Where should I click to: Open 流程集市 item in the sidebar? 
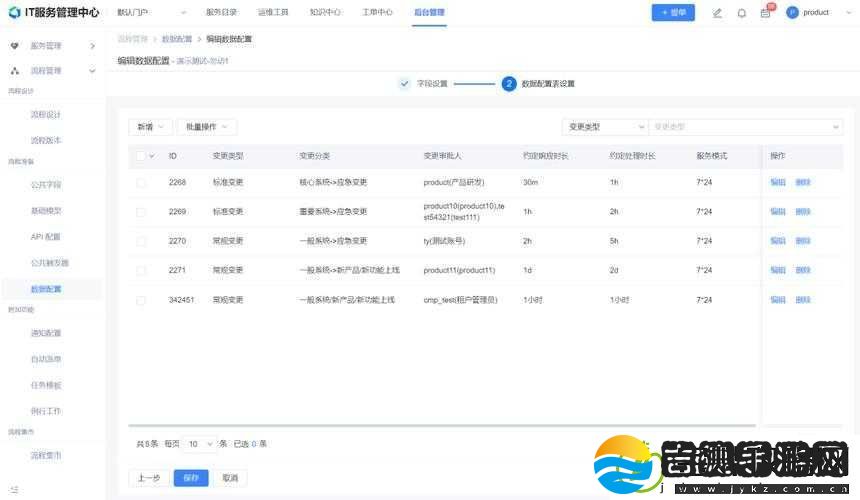pyautogui.click(x=46, y=455)
